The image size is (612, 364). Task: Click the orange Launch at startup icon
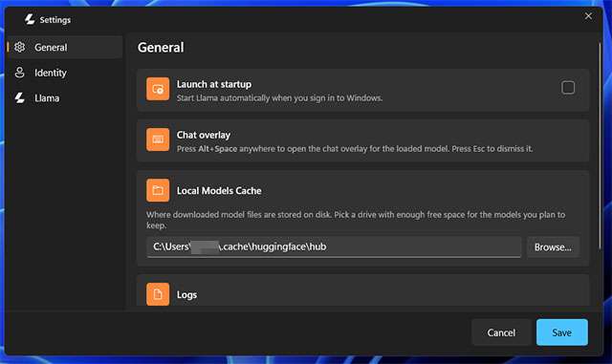158,89
